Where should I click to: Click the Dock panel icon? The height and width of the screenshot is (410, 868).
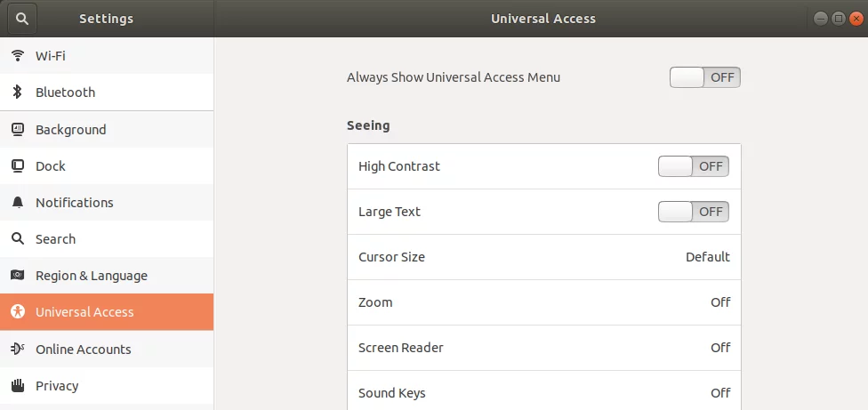tap(18, 166)
